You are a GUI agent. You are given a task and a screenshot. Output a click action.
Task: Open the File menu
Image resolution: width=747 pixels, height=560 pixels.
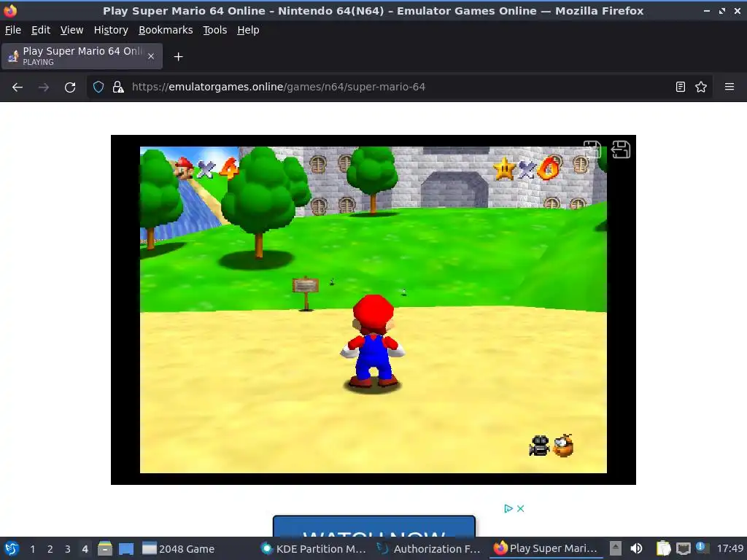coord(13,30)
